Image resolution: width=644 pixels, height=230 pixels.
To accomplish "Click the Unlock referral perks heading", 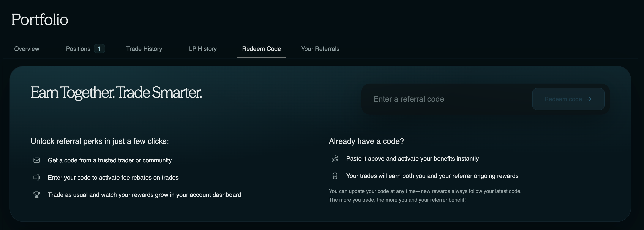I will click(x=100, y=141).
